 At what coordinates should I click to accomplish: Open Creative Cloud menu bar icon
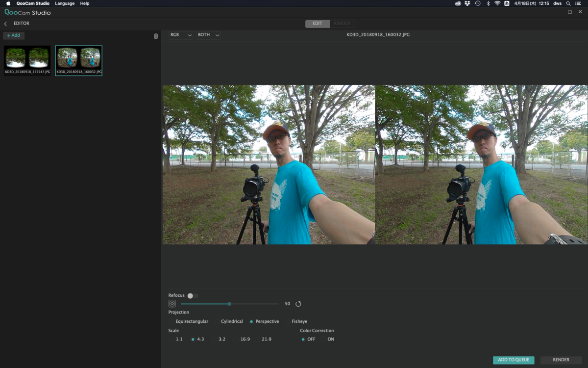tap(458, 3)
